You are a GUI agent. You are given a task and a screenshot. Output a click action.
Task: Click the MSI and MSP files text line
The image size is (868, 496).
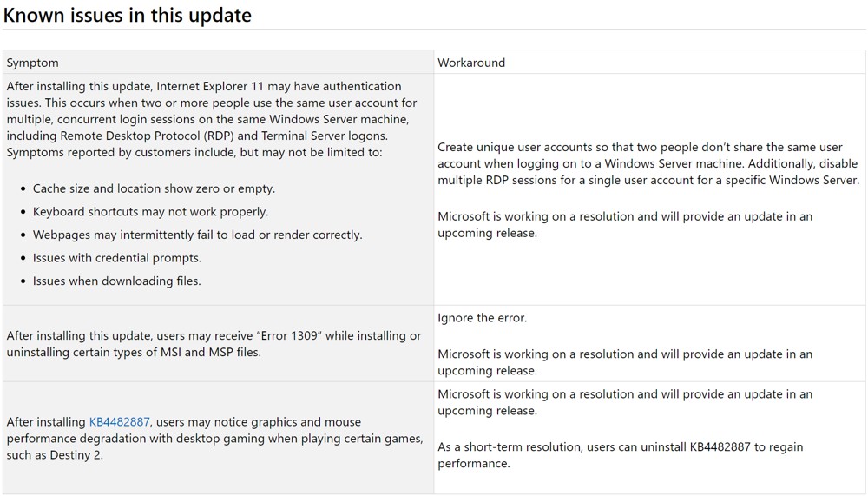pyautogui.click(x=134, y=353)
